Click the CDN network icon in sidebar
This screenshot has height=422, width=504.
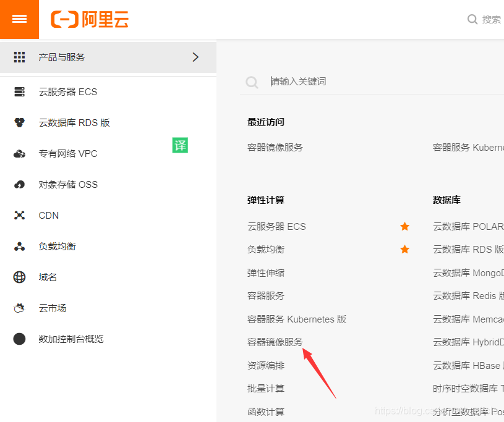(x=19, y=216)
